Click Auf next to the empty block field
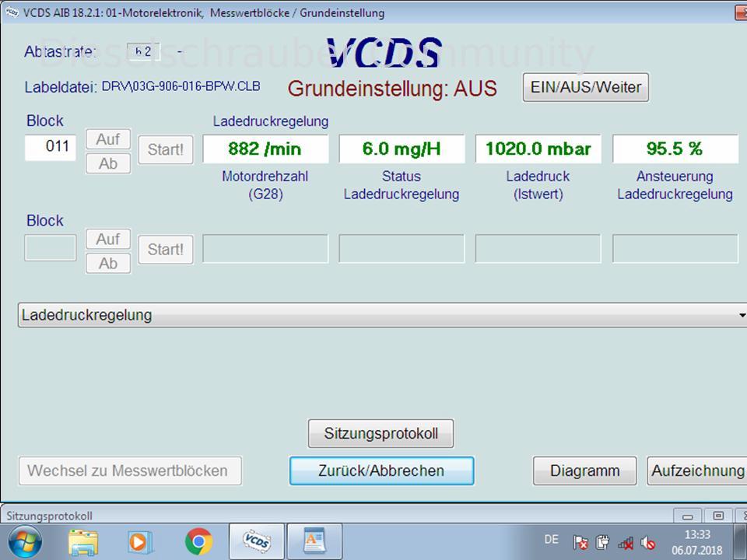This screenshot has height=560, width=747. (x=108, y=239)
